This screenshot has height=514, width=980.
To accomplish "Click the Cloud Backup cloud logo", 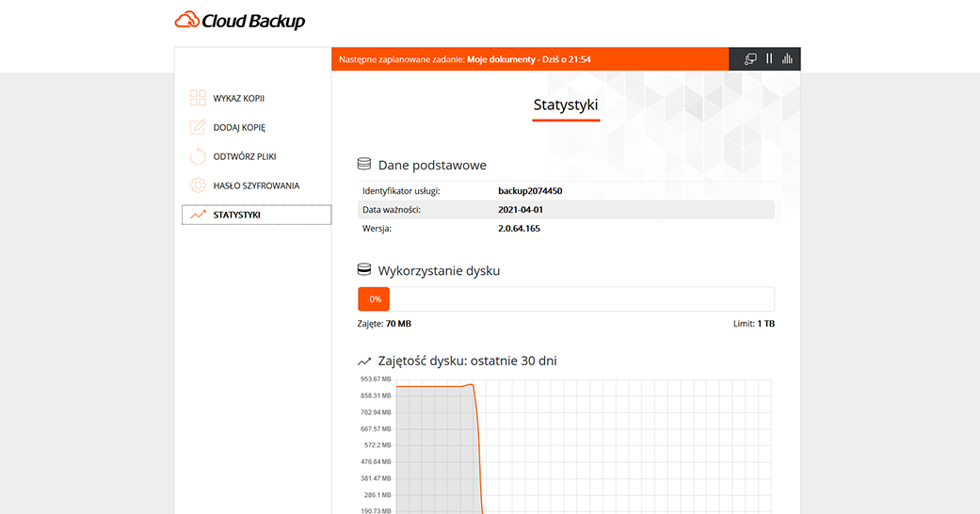I will coord(187,20).
